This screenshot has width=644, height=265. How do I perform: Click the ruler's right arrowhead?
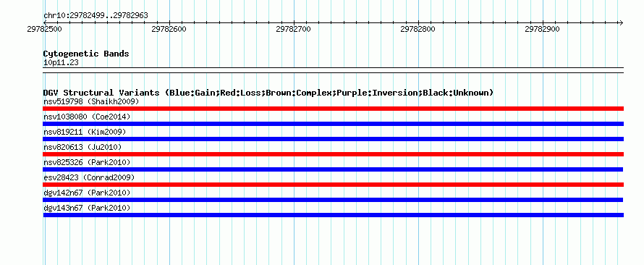pyautogui.click(x=621, y=22)
